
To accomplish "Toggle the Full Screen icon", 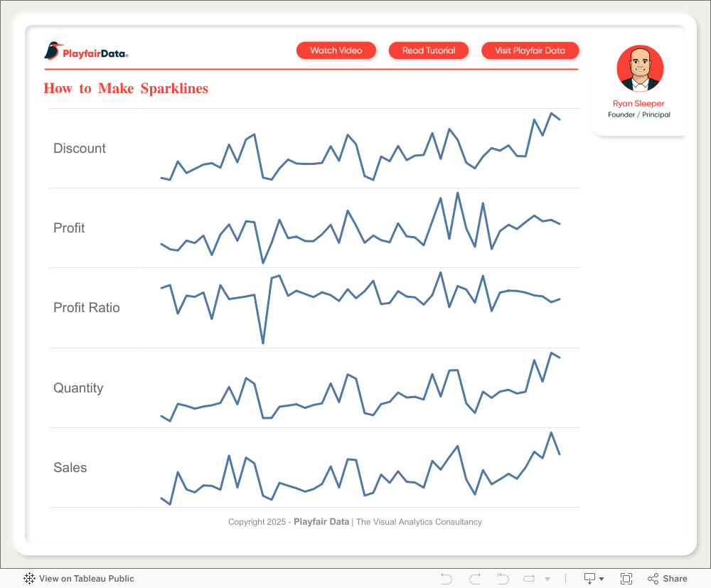I will 626,579.
